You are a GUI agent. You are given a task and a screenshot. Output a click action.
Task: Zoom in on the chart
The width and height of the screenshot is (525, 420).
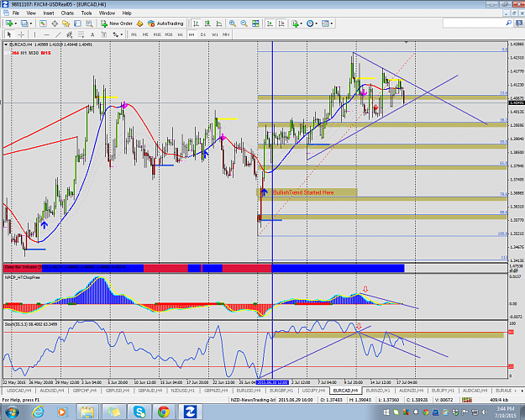coord(233,24)
